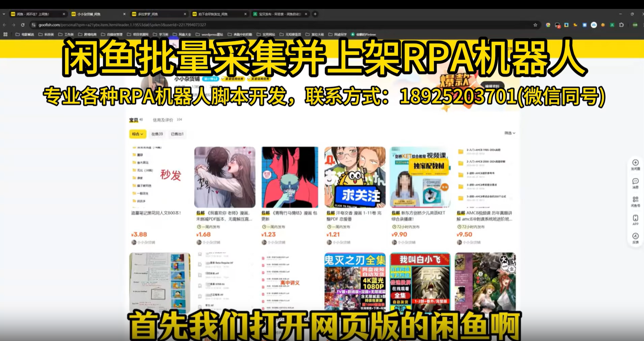Open the 盗墓笔记黑花同人文800本 listing thumbnail
The width and height of the screenshot is (644, 341).
tap(160, 177)
